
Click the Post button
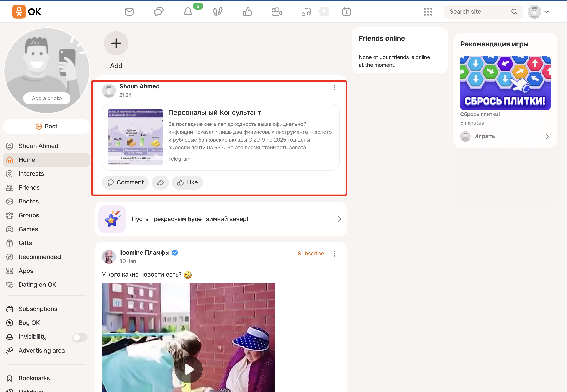[x=46, y=127]
